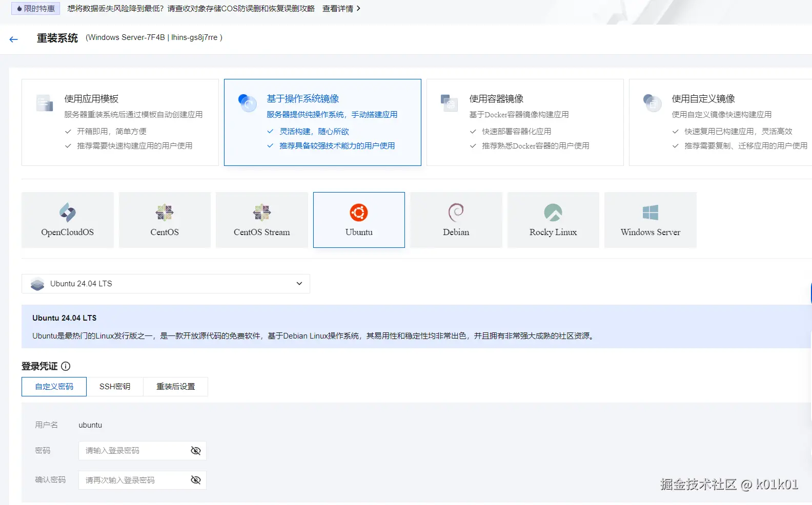The height and width of the screenshot is (505, 812).
Task: Click the 使用自定义镜像 icon
Action: [x=653, y=103]
